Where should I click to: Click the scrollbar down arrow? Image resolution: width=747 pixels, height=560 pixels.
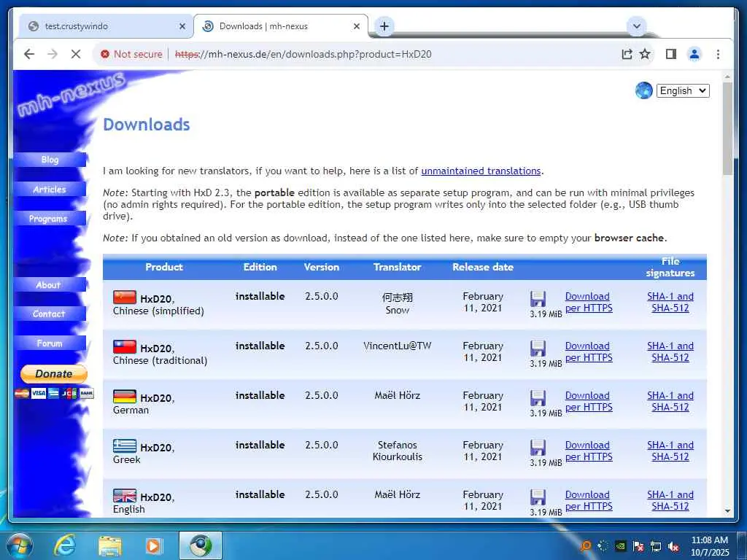click(x=727, y=511)
